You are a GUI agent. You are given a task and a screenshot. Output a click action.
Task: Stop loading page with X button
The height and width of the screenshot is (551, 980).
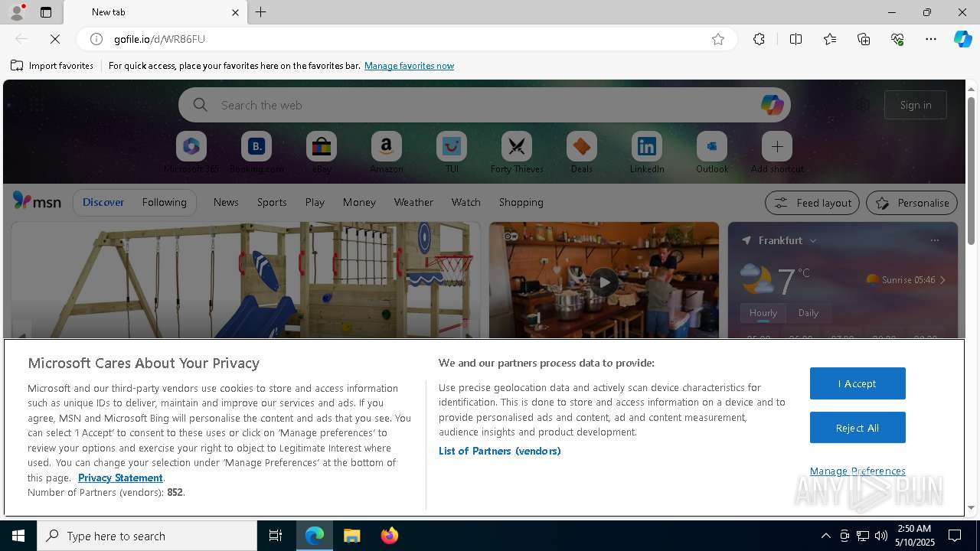[x=55, y=39]
